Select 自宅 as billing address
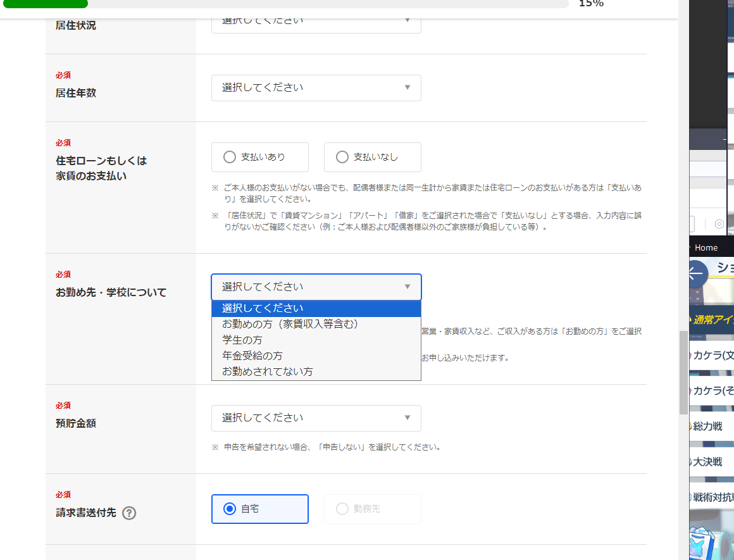This screenshot has width=734, height=560. click(x=260, y=509)
